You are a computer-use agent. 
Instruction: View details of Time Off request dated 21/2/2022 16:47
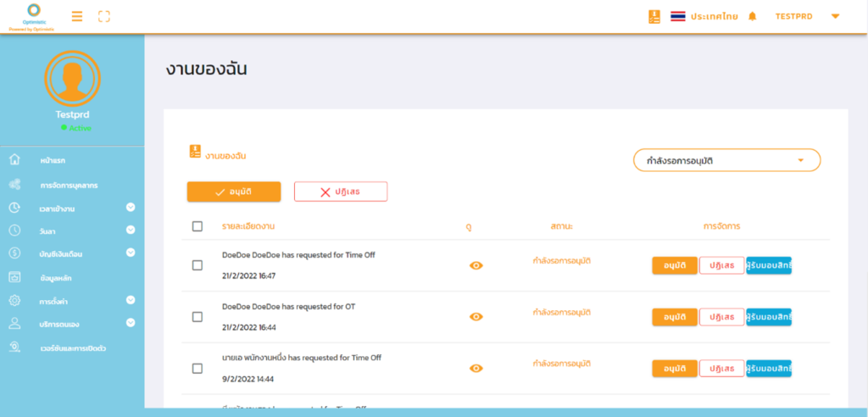(476, 265)
